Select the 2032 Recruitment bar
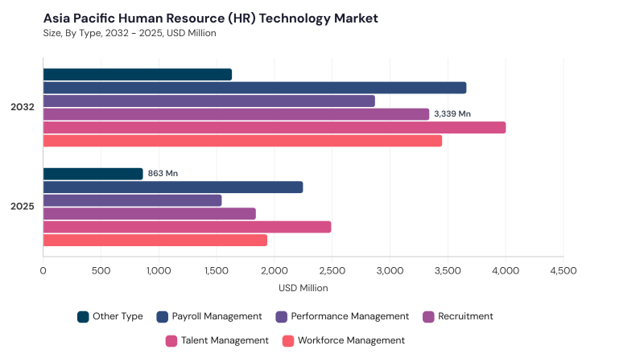 pyautogui.click(x=236, y=114)
